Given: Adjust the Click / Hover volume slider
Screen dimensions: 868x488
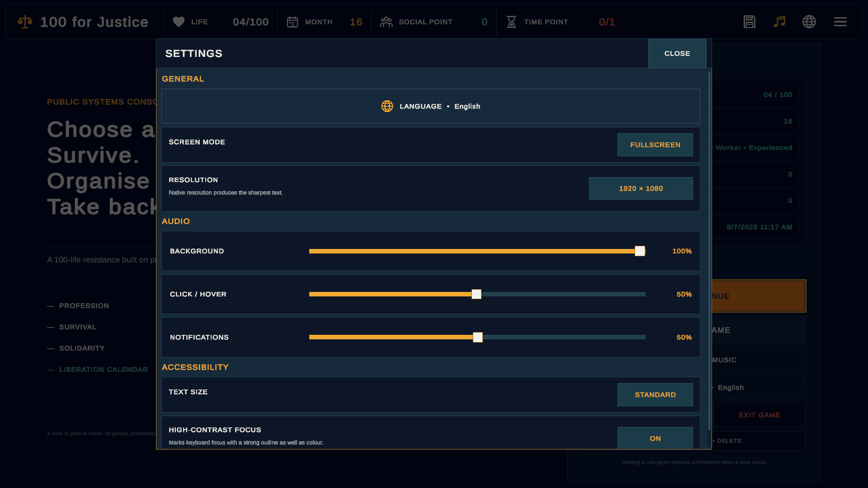Looking at the screenshot, I should point(477,294).
